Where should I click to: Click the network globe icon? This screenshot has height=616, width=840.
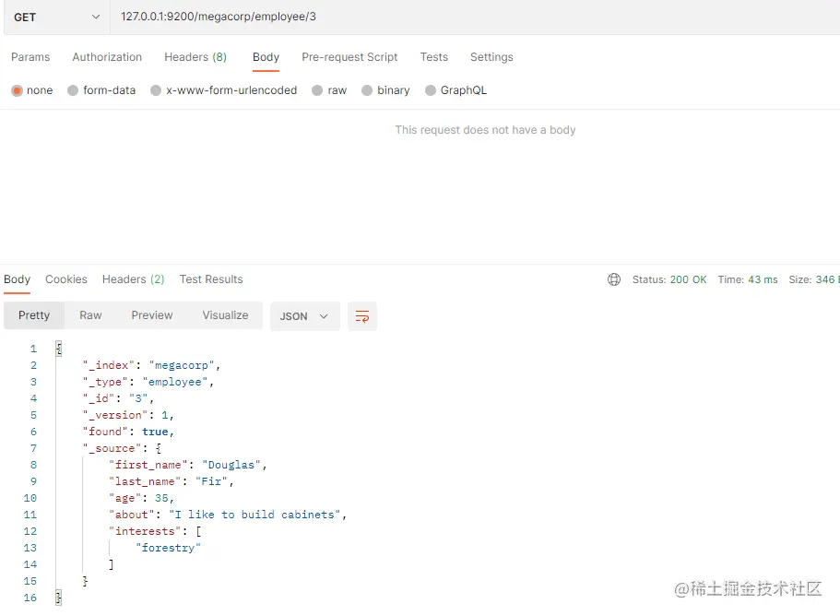(x=614, y=279)
